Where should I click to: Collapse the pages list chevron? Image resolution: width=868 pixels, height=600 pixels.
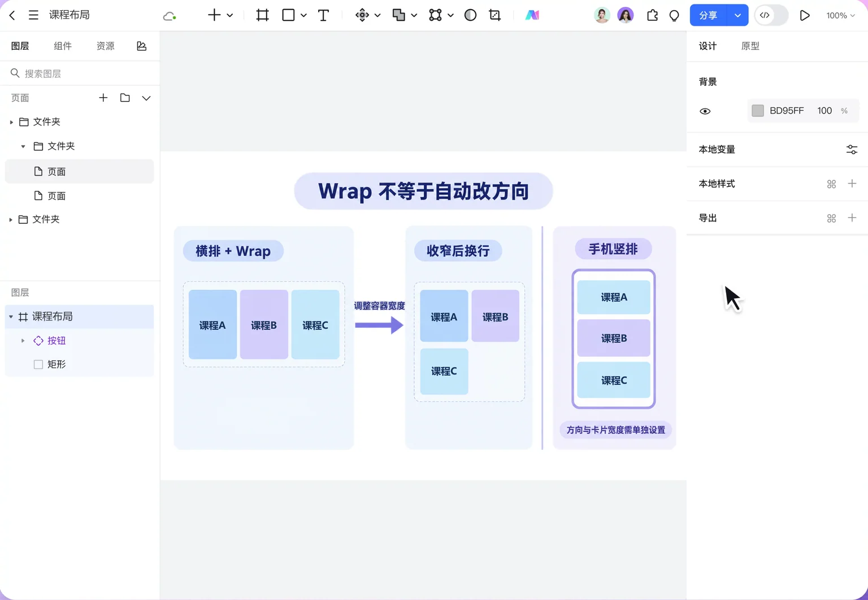point(146,98)
